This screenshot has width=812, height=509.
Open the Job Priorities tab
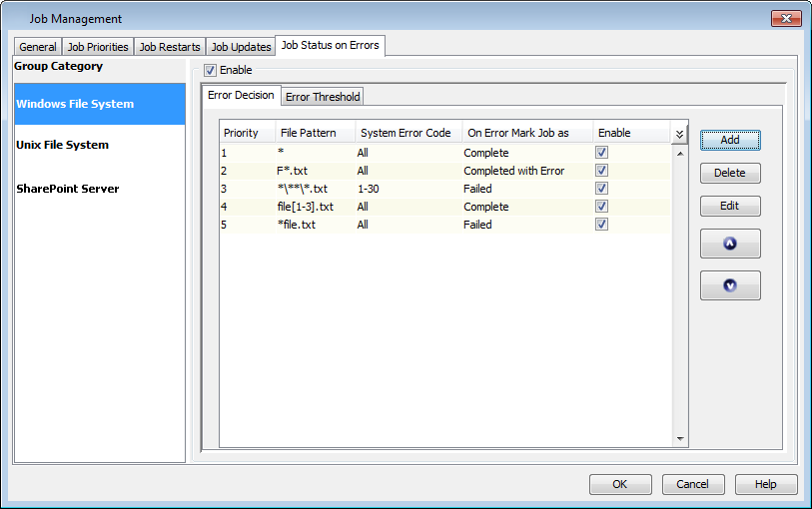(x=98, y=47)
